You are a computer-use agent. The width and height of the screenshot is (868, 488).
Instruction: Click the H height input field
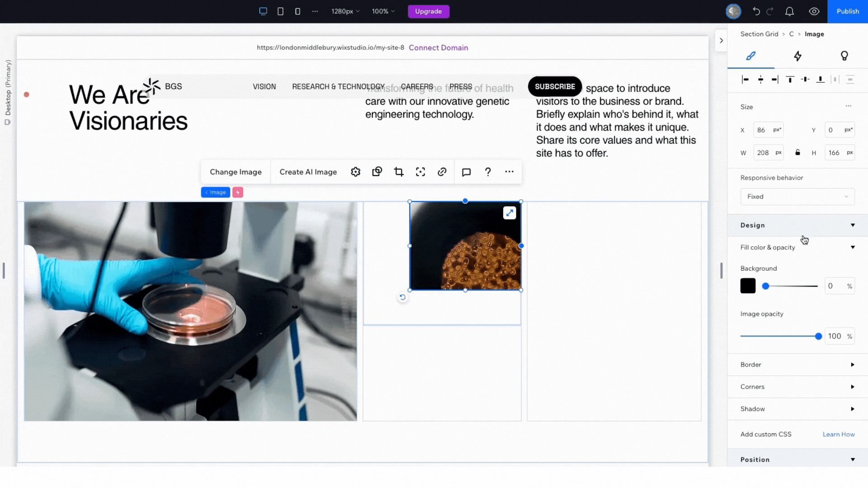click(x=840, y=153)
